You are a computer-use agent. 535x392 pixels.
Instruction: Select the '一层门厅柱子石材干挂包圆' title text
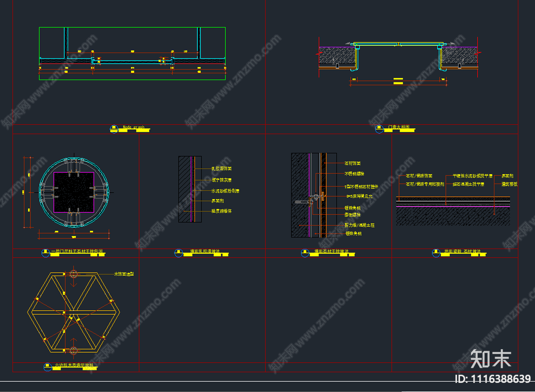click(x=77, y=251)
